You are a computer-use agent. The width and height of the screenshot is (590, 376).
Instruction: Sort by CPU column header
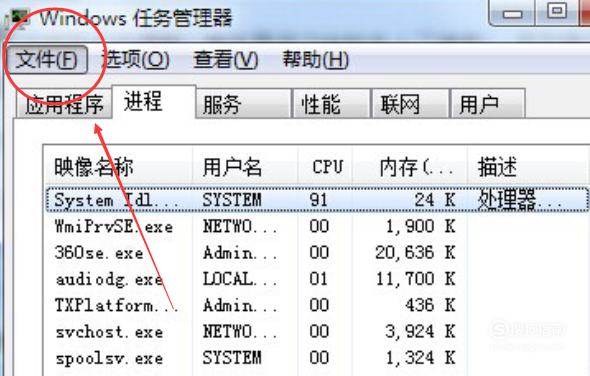point(325,167)
